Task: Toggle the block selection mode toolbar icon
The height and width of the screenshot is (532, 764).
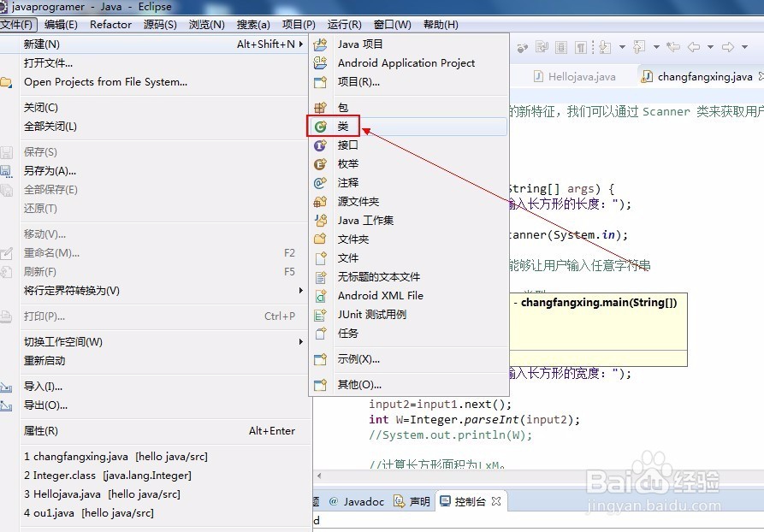Action: [x=561, y=47]
